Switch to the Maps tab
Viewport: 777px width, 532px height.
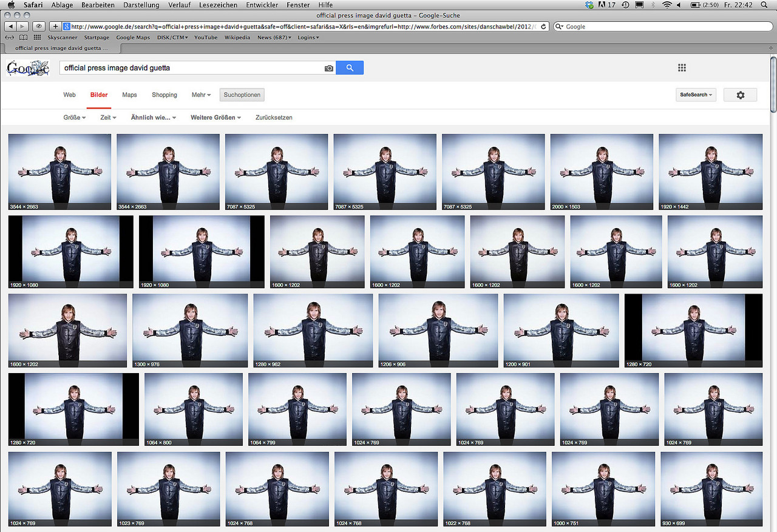pos(129,95)
